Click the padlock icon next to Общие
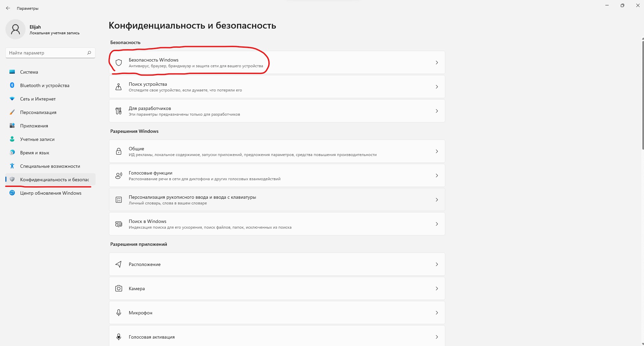The width and height of the screenshot is (644, 346). coord(118,151)
